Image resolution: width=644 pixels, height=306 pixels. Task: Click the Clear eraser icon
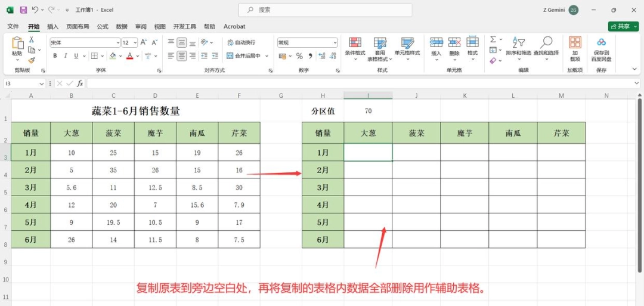(x=493, y=60)
